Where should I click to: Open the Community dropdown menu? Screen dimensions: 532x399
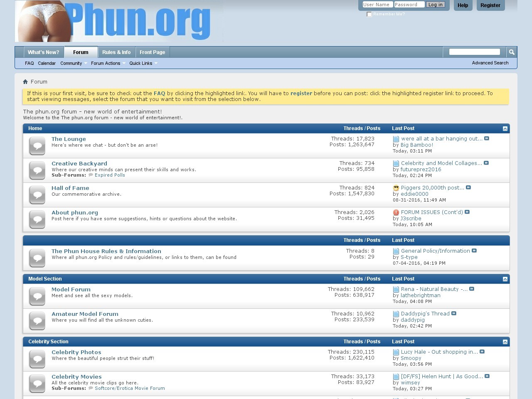pos(74,63)
